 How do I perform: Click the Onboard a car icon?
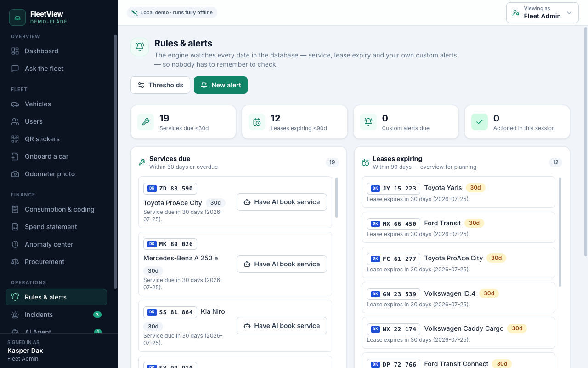(16, 156)
